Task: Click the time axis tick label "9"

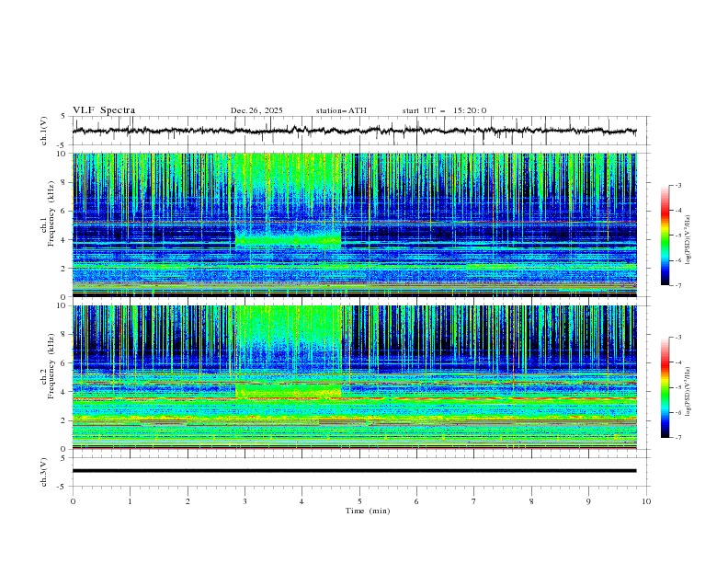Action: 588,501
